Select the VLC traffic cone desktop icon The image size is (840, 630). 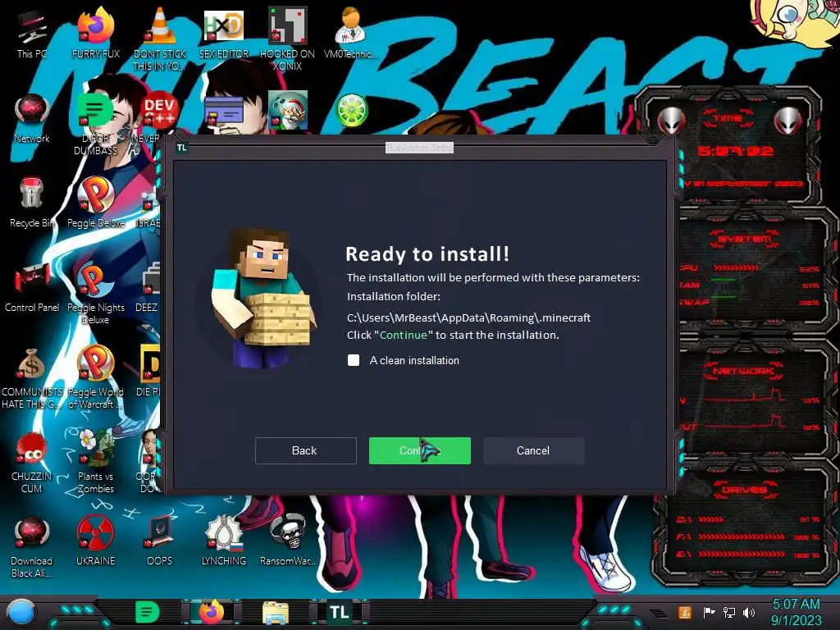pyautogui.click(x=160, y=38)
